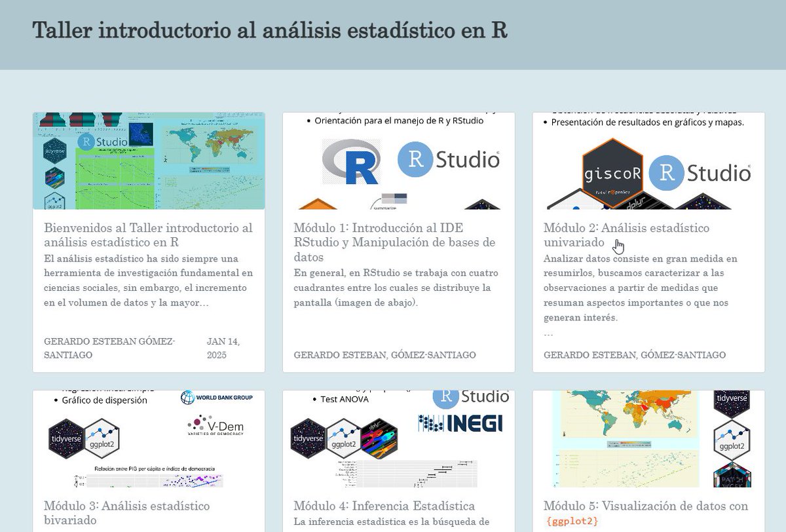Click the blue R logo in Módulo 1 card
The height and width of the screenshot is (532, 786).
pos(353,161)
